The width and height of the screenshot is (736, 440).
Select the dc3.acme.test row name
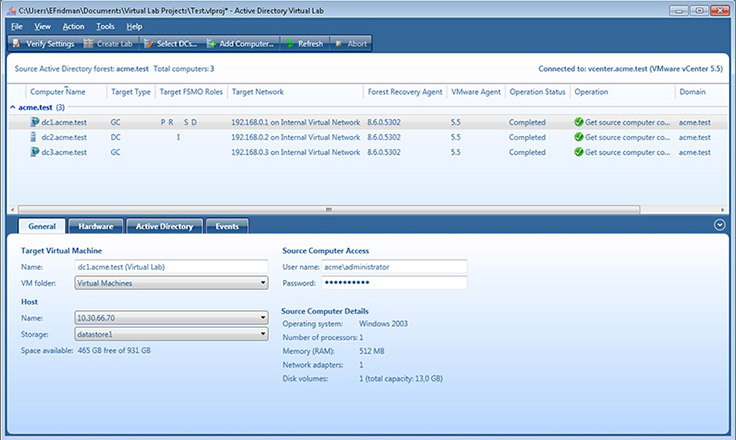pyautogui.click(x=64, y=152)
